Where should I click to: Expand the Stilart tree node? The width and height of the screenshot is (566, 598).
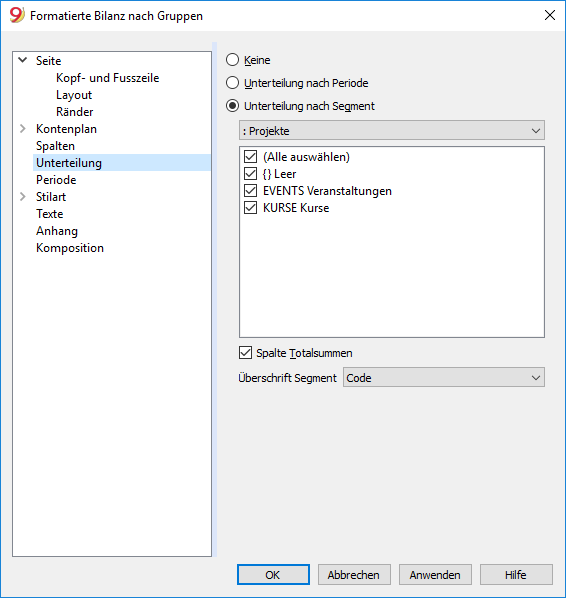(23, 196)
